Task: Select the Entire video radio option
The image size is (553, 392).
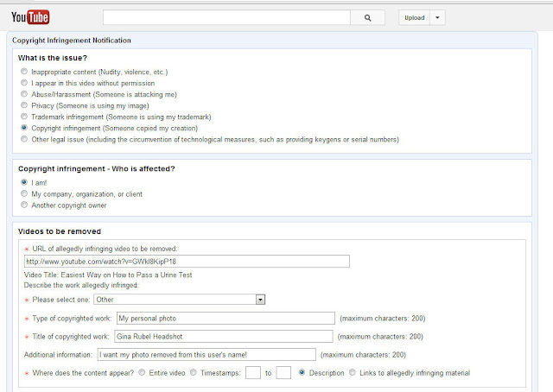Action: (142, 372)
